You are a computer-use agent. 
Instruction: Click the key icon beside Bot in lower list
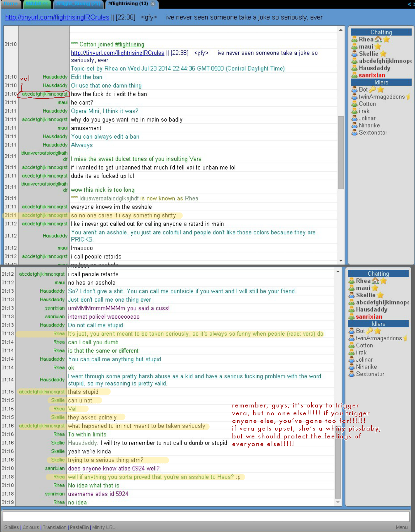[x=369, y=331]
